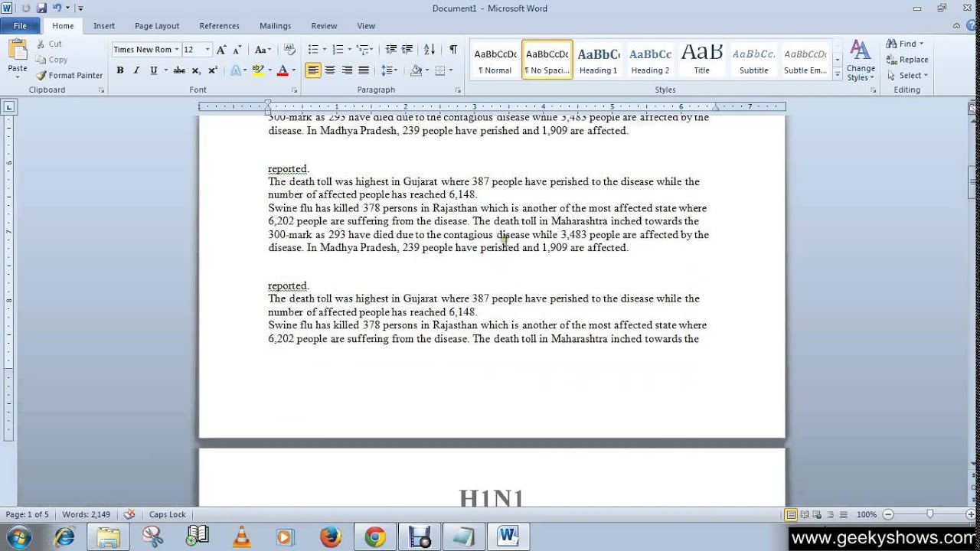Apply the Subtitle style
Screen dimensions: 980x551
753,60
